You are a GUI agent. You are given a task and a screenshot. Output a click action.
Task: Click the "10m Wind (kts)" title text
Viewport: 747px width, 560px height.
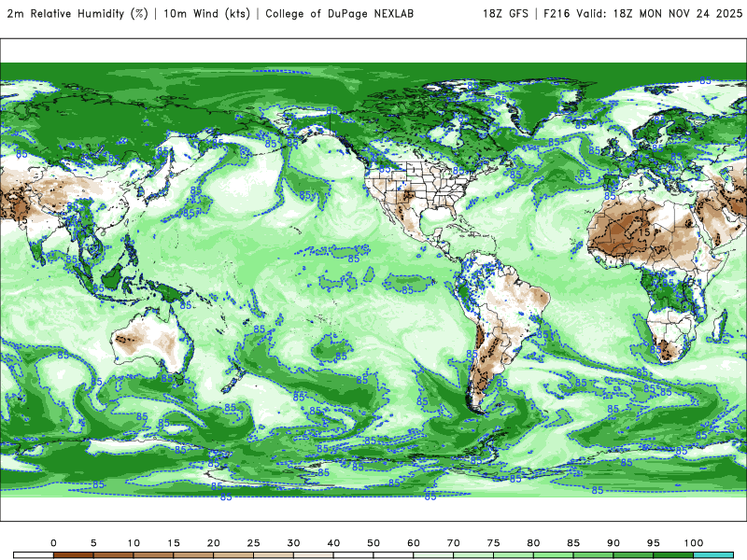pyautogui.click(x=206, y=13)
